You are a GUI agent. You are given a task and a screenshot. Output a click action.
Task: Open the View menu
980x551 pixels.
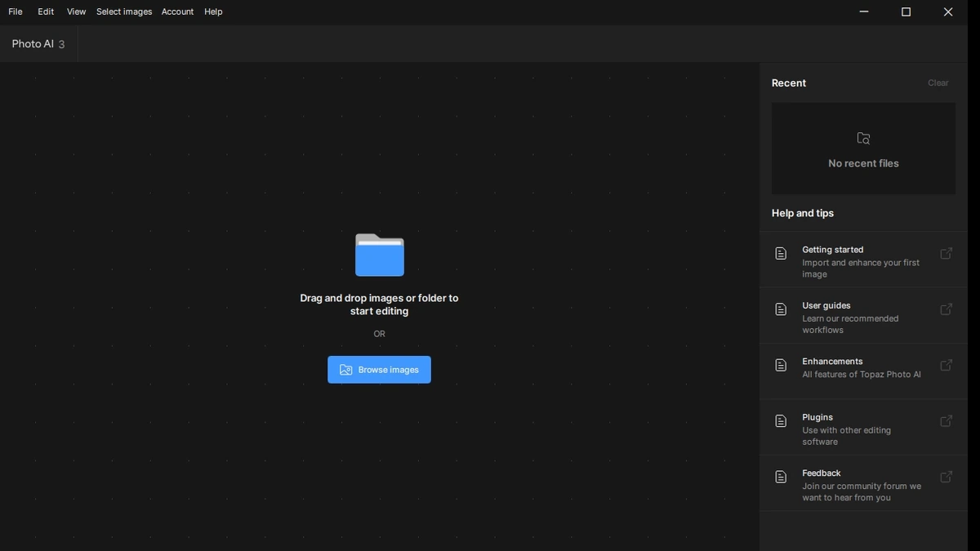click(76, 11)
